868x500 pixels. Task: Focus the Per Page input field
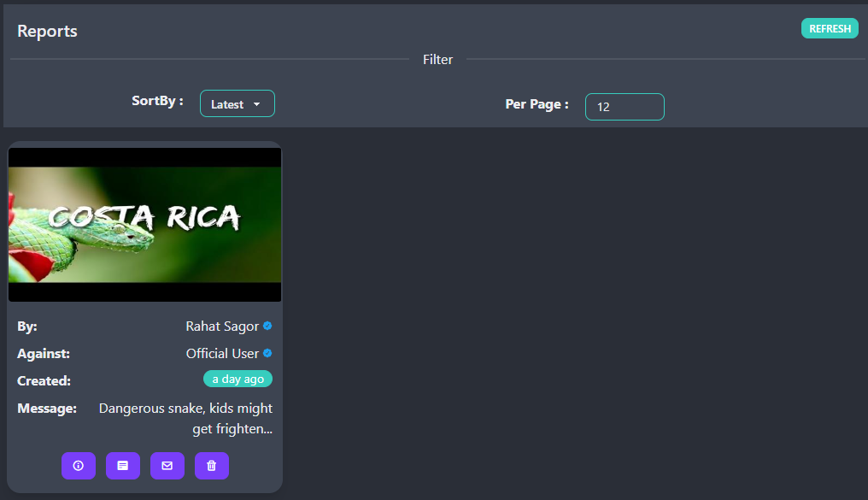click(x=625, y=107)
